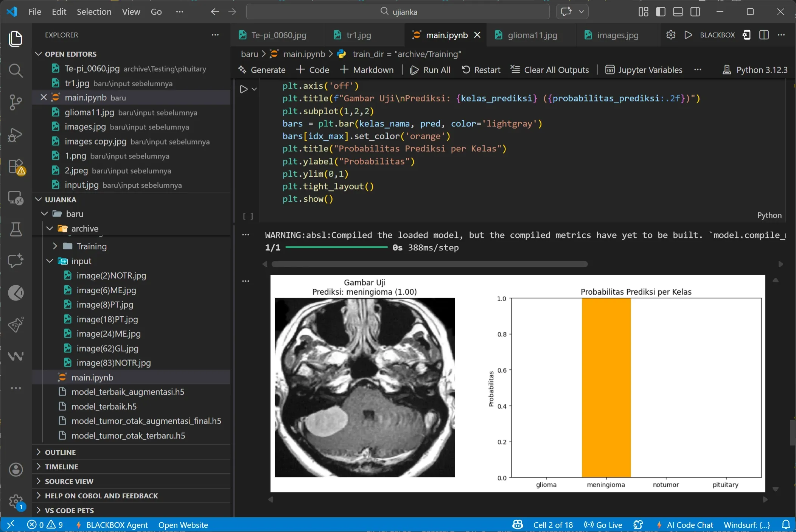
Task: Toggle the primary side bar layout
Action: pyautogui.click(x=661, y=12)
